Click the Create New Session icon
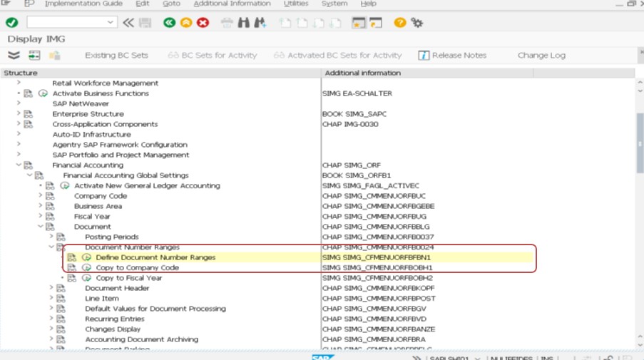Image resolution: width=644 pixels, height=360 pixels. pyautogui.click(x=359, y=23)
